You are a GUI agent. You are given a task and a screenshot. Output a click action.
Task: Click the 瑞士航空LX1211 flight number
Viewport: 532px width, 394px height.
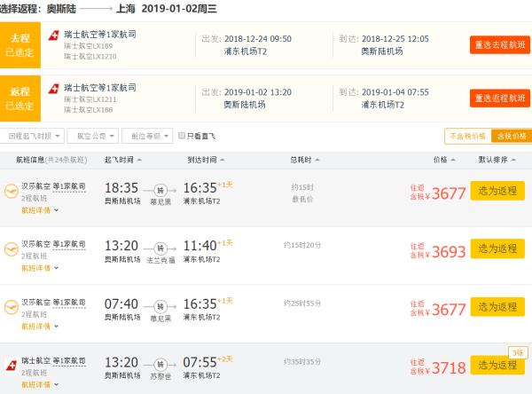click(x=90, y=99)
